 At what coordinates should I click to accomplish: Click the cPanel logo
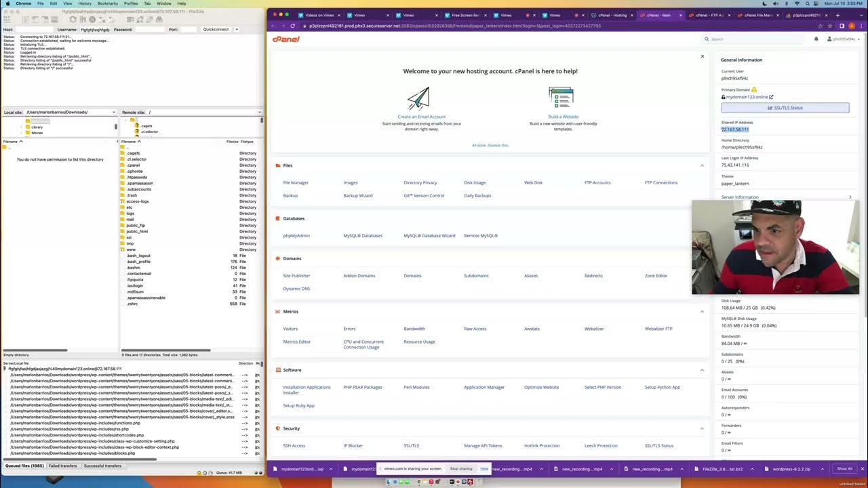286,39
